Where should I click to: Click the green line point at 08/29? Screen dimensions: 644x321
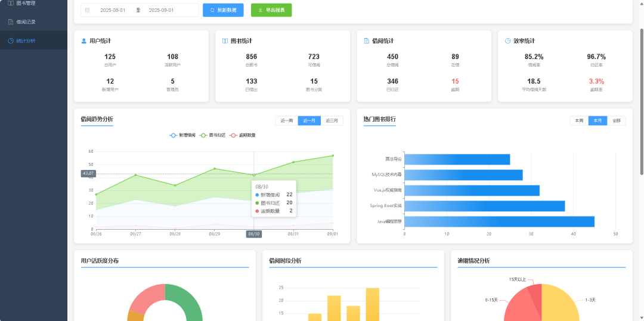point(215,168)
